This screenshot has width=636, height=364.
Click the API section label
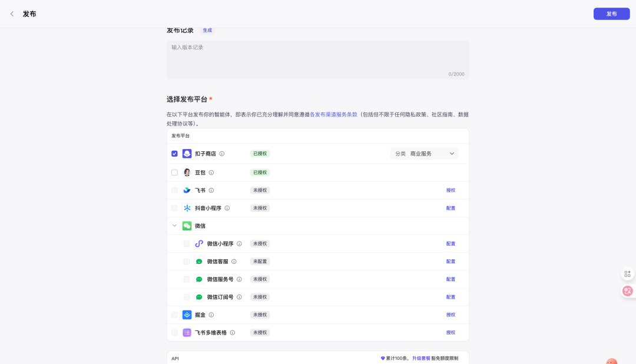175,359
